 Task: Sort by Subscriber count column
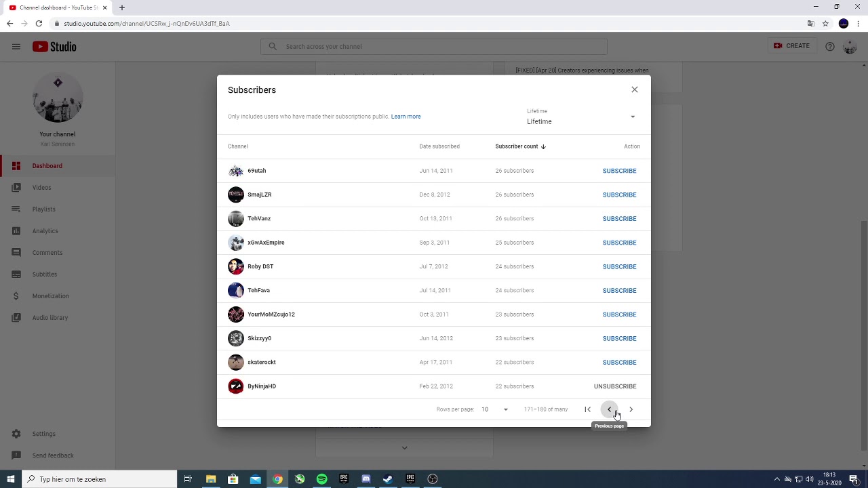click(520, 146)
